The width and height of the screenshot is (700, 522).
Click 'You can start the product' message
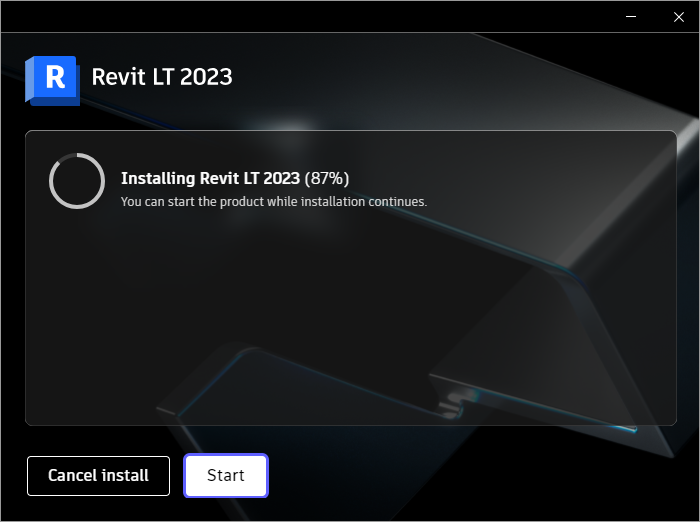point(274,202)
